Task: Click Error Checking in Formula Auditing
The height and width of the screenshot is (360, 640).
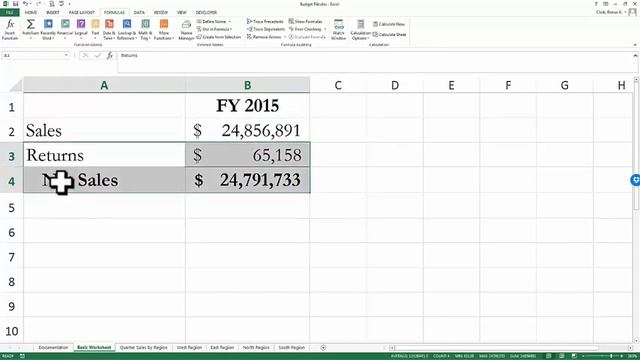Action: (305, 29)
